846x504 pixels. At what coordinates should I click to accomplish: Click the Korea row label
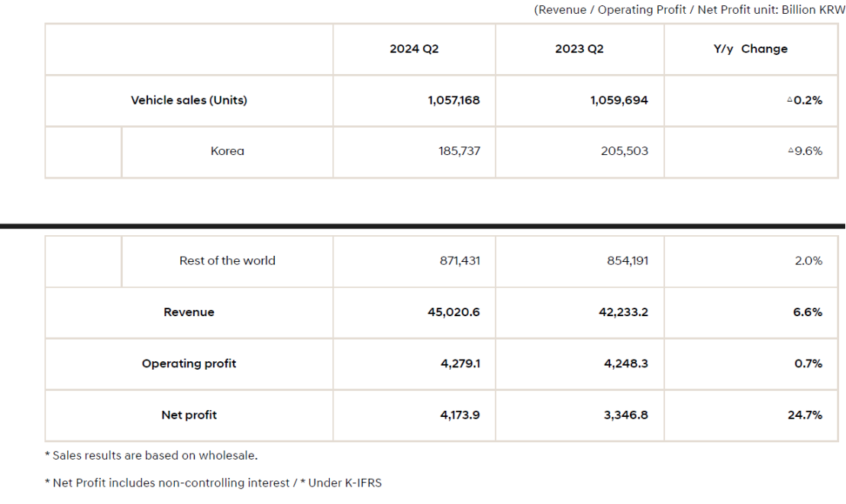click(x=228, y=151)
